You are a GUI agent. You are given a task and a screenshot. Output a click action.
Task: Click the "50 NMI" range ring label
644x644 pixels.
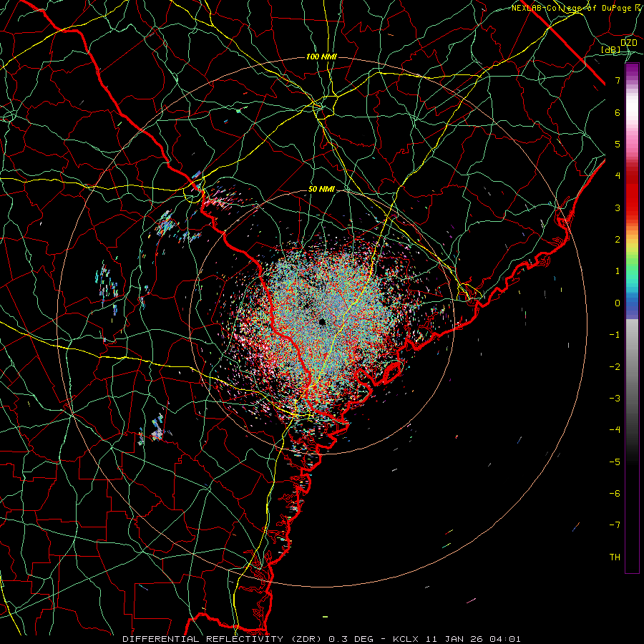(321, 189)
